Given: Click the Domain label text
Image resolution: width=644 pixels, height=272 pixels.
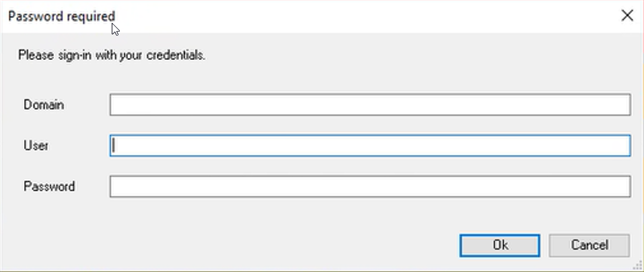Looking at the screenshot, I should point(44,105).
